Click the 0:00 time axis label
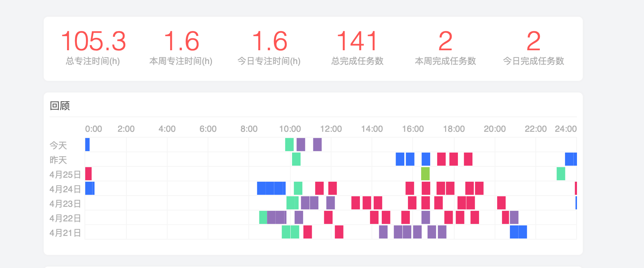644x268 pixels. tap(94, 129)
